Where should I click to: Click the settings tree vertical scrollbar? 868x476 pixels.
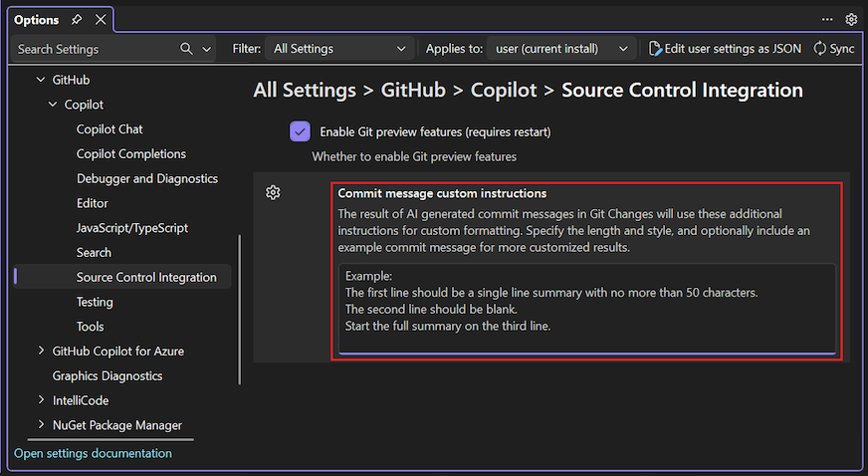click(x=239, y=309)
